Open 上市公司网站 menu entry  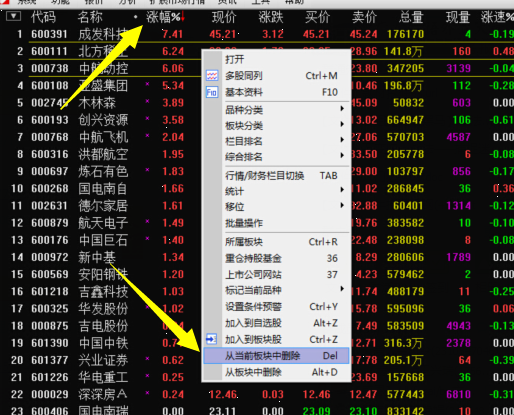point(276,274)
